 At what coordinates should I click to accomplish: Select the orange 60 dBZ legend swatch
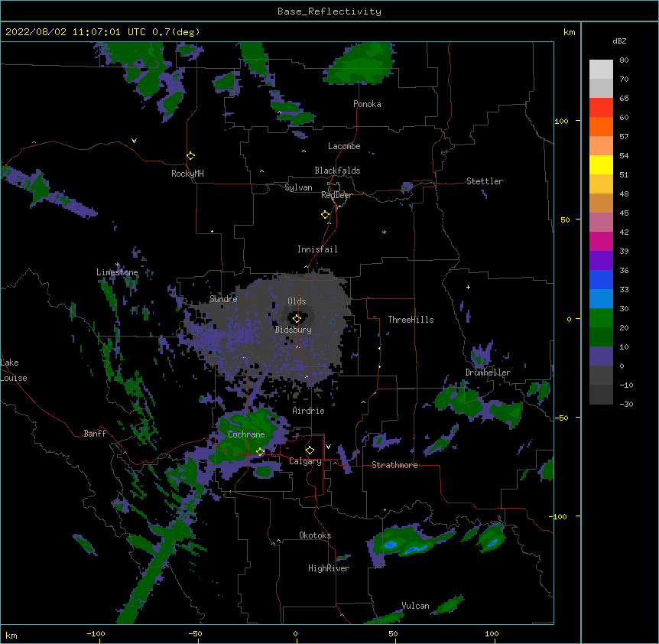coord(601,126)
